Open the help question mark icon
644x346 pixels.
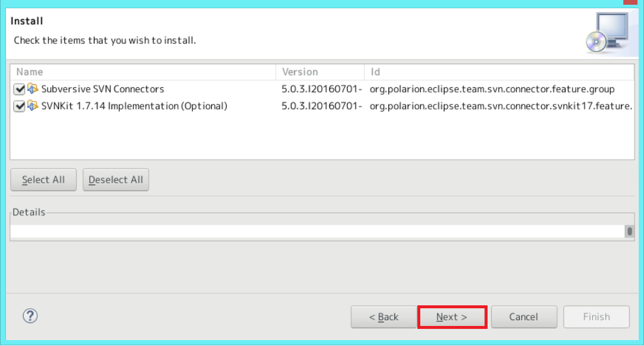pyautogui.click(x=30, y=316)
